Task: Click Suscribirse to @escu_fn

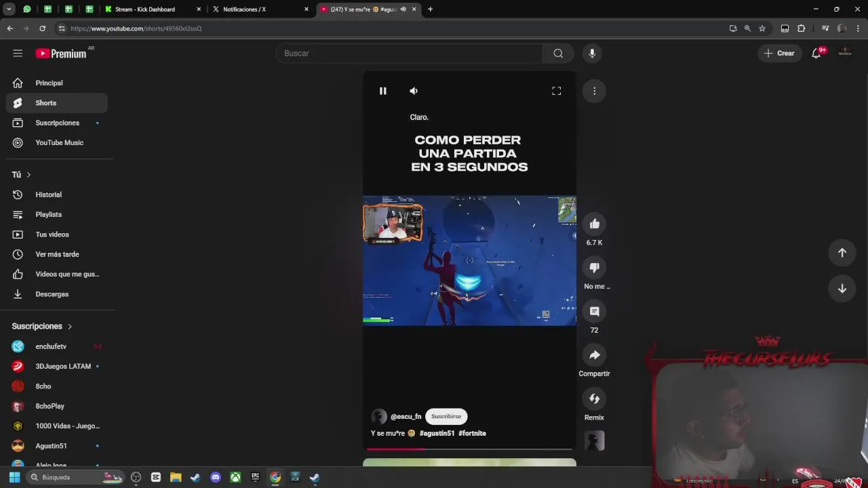Action: (446, 416)
